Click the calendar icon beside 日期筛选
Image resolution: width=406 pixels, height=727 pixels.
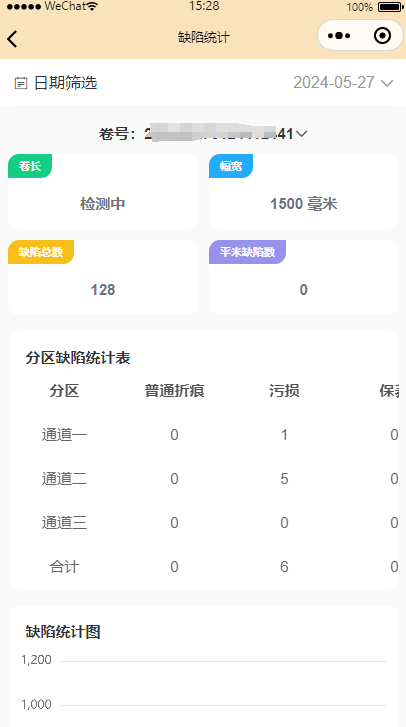(21, 83)
